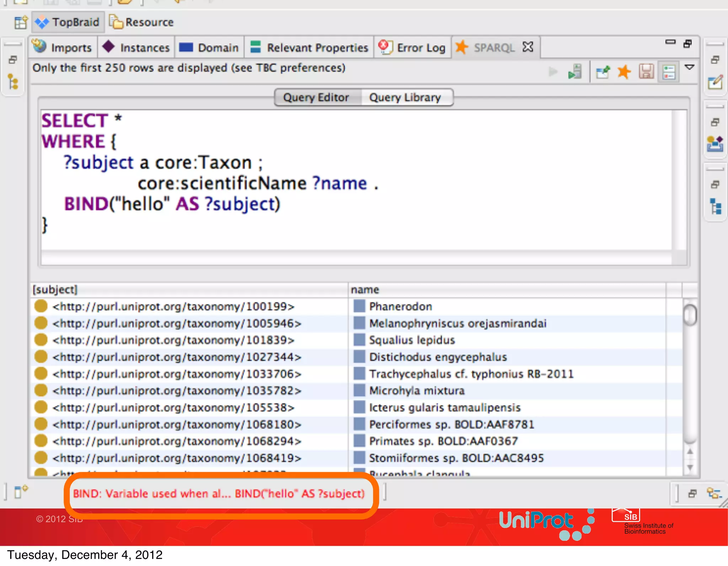
Task: Select the Query Library button
Action: [405, 97]
